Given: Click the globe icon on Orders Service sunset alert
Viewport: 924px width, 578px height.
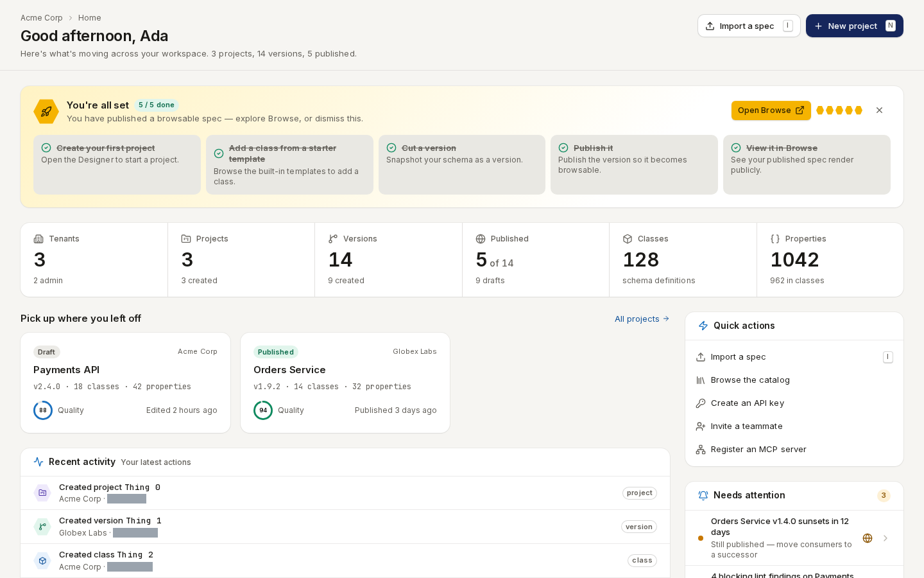Looking at the screenshot, I should [x=868, y=538].
